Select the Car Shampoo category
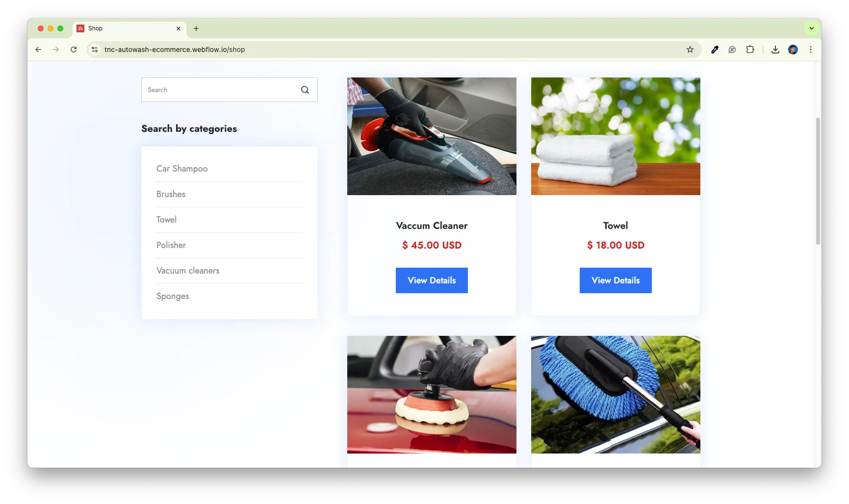Viewport: 849px width, 504px height. [182, 169]
